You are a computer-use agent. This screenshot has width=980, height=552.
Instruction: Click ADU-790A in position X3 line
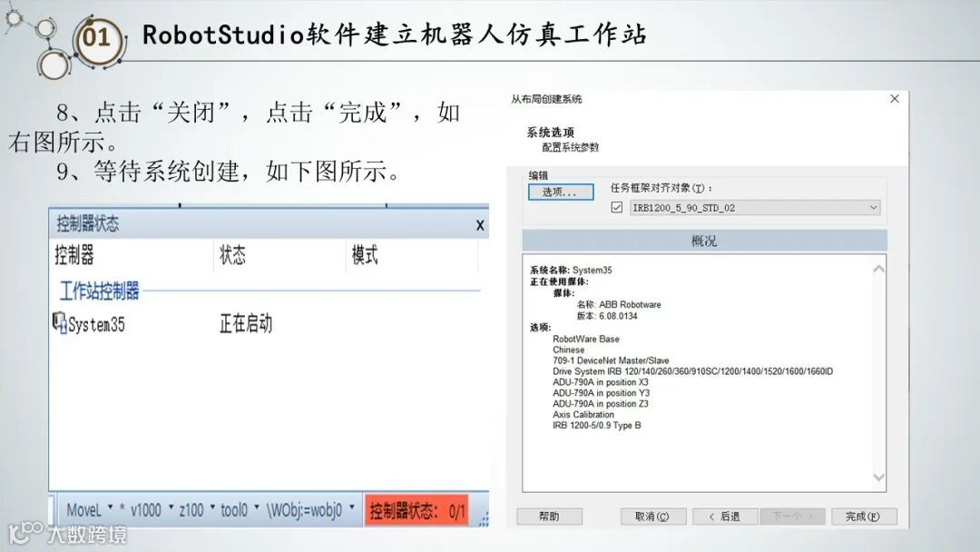601,382
